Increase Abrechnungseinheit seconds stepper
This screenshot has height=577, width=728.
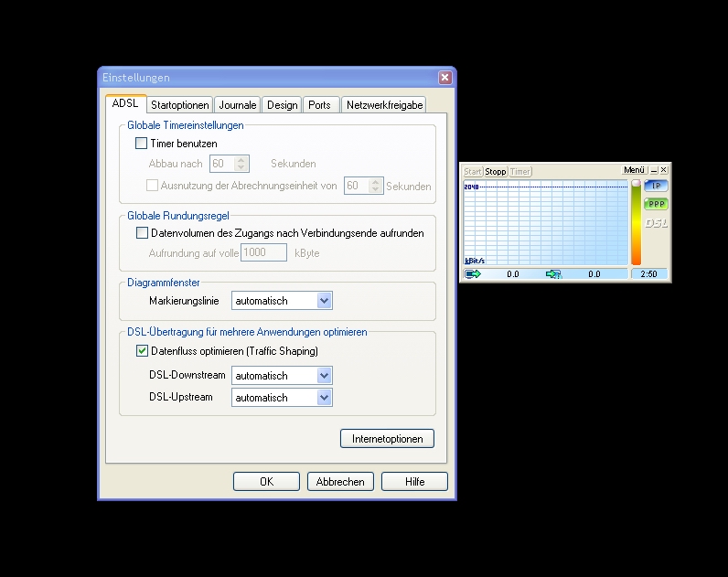tap(376, 182)
